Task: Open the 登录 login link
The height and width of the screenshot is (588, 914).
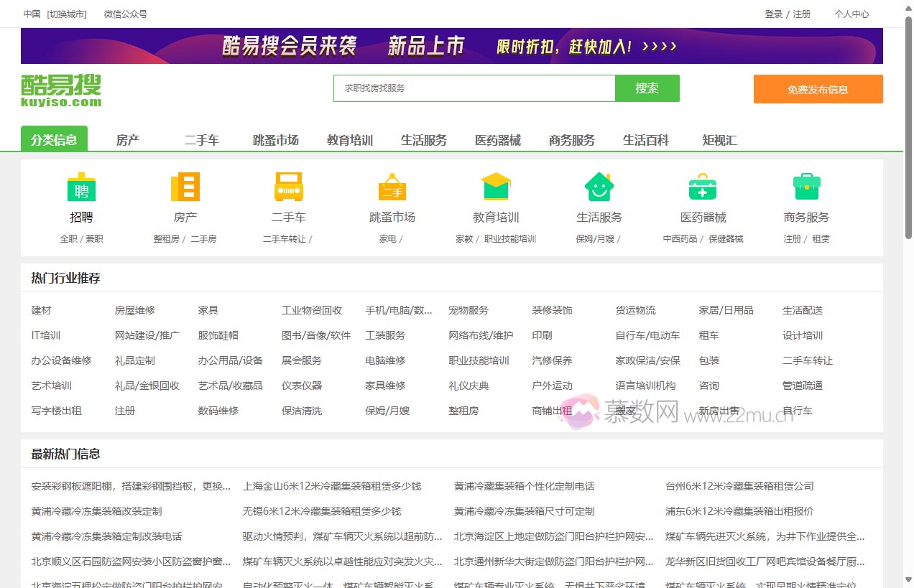Action: [772, 14]
